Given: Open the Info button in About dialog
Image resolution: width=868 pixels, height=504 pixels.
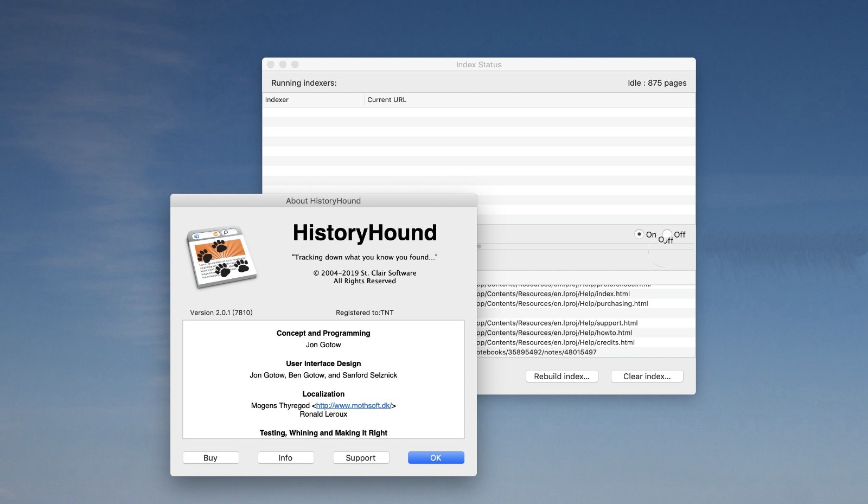Looking at the screenshot, I should tap(285, 458).
